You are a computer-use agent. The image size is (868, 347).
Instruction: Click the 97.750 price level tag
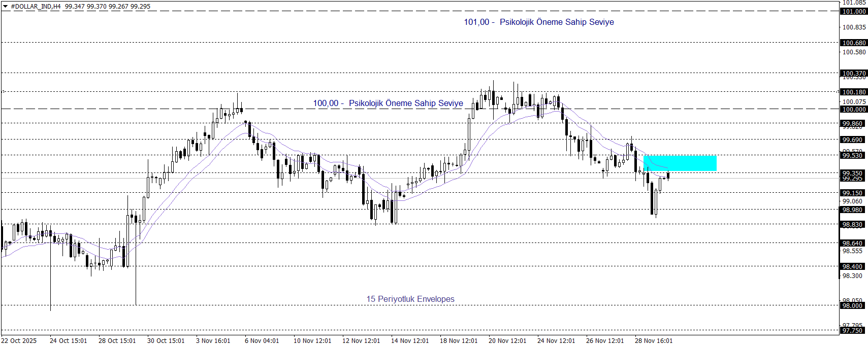(x=852, y=330)
